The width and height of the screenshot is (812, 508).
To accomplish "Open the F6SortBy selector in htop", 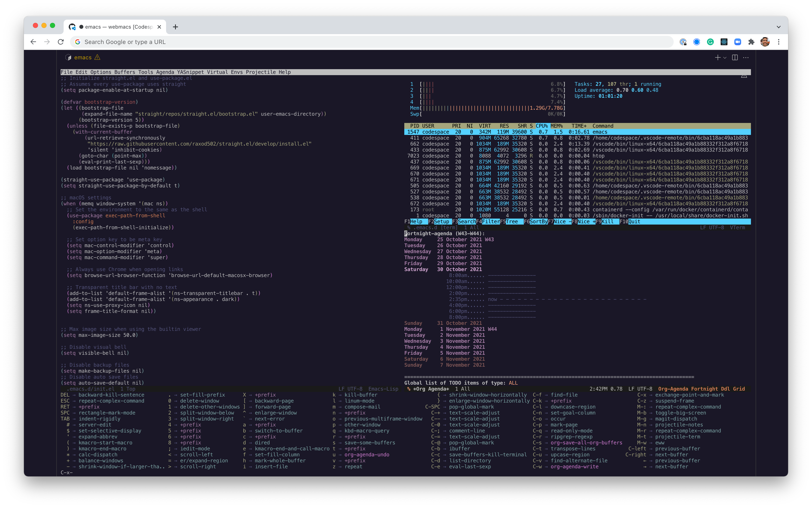I will [536, 221].
